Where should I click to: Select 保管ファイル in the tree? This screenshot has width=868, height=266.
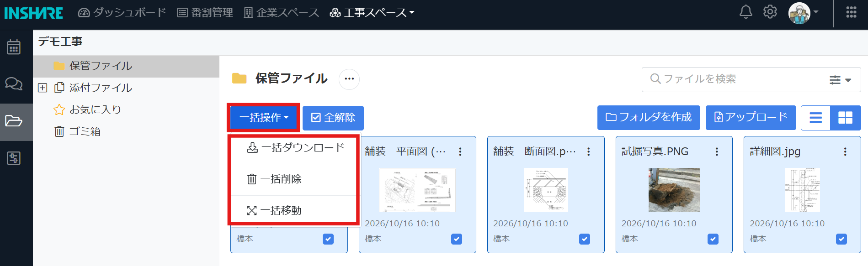(x=126, y=66)
